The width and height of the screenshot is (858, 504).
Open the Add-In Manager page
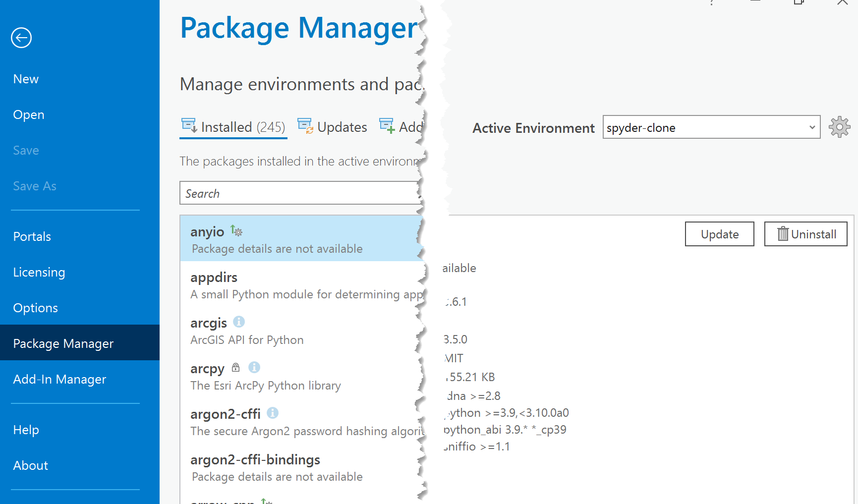click(59, 379)
